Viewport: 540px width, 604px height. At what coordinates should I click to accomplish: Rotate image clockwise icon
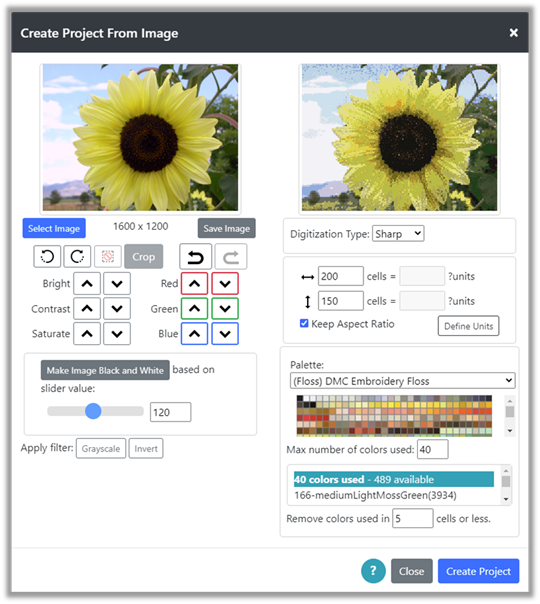[77, 256]
